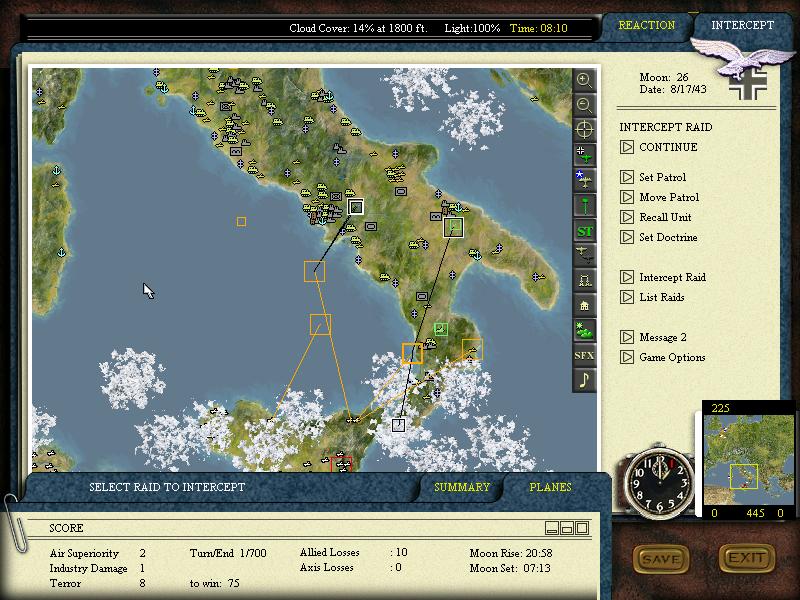
Task: Select the red square marker in Sicily
Action: (x=341, y=464)
